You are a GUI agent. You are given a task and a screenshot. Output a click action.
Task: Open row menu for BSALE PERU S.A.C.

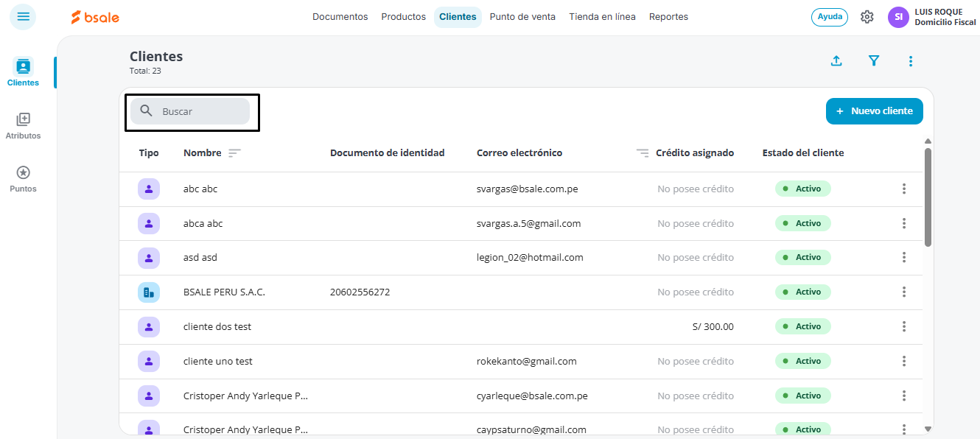click(904, 292)
